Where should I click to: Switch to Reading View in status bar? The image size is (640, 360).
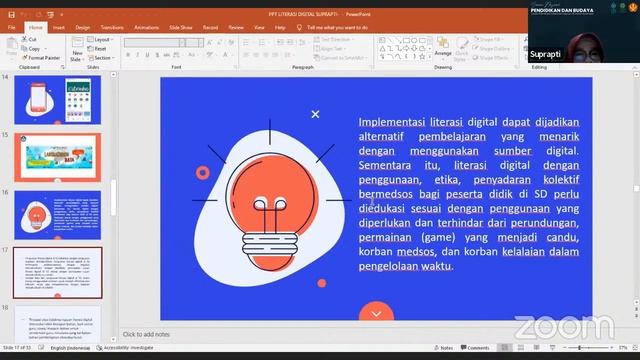(x=537, y=348)
